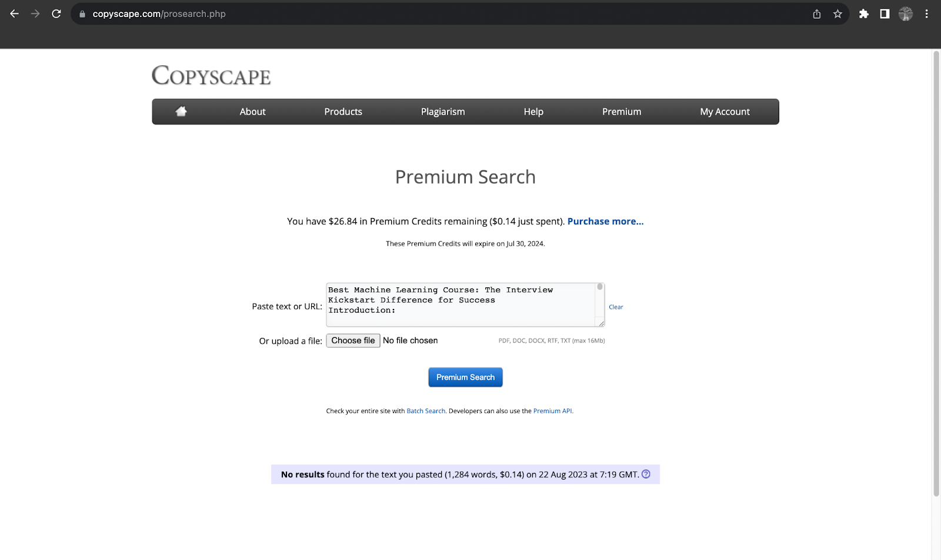
Task: Click the help question mark beside results
Action: coord(646,474)
